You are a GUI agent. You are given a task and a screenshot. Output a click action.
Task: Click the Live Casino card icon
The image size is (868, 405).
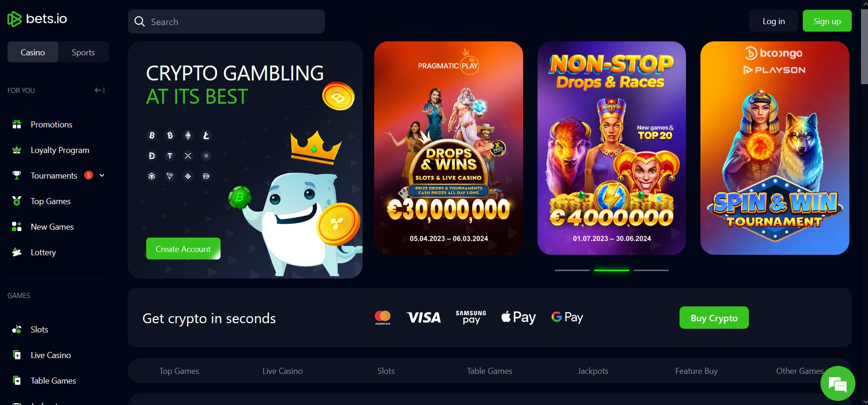(17, 355)
